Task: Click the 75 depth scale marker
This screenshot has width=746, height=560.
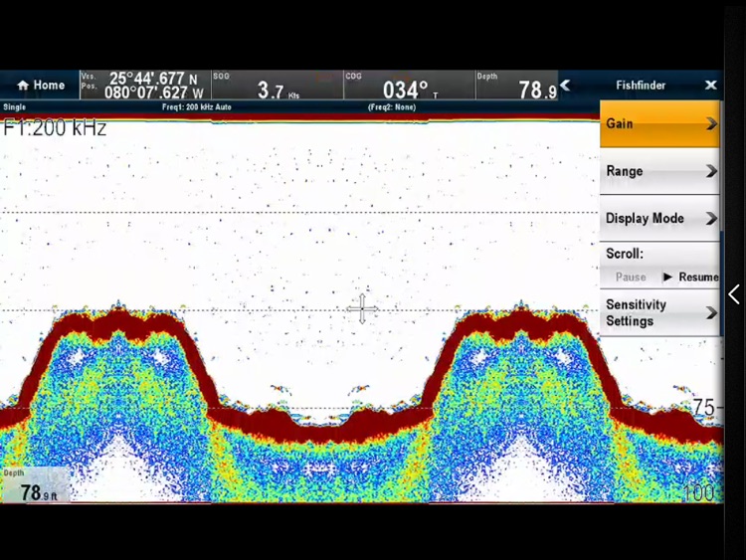Action: click(704, 407)
